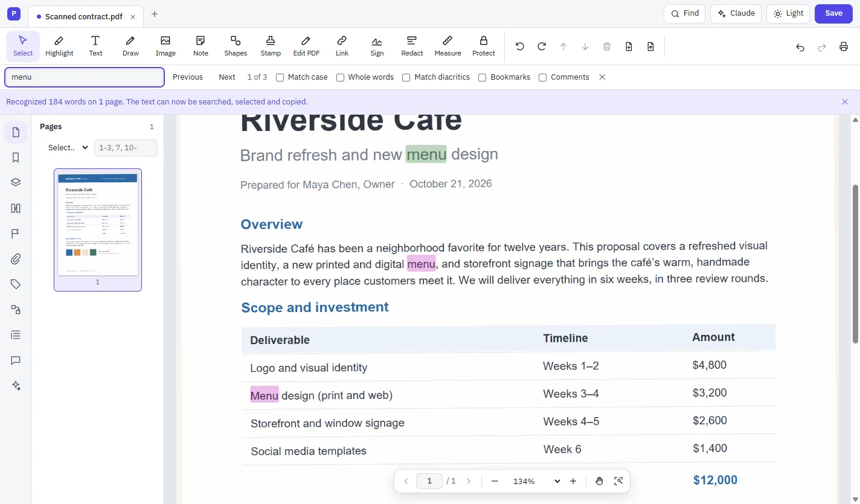Screen dimensions: 860x504
Task: Undo the last action with the curved arrow
Action: pyautogui.click(x=800, y=47)
